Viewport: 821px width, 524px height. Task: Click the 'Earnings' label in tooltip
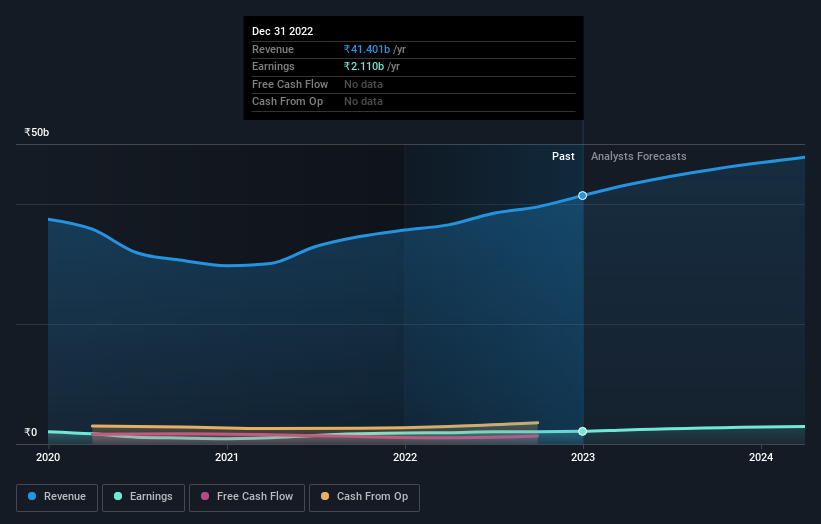pyautogui.click(x=273, y=66)
